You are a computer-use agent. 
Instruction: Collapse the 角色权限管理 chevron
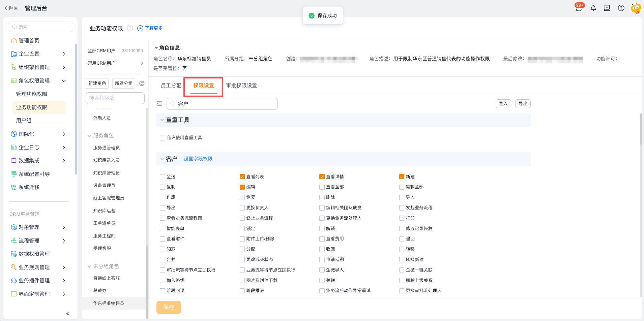pyautogui.click(x=64, y=81)
